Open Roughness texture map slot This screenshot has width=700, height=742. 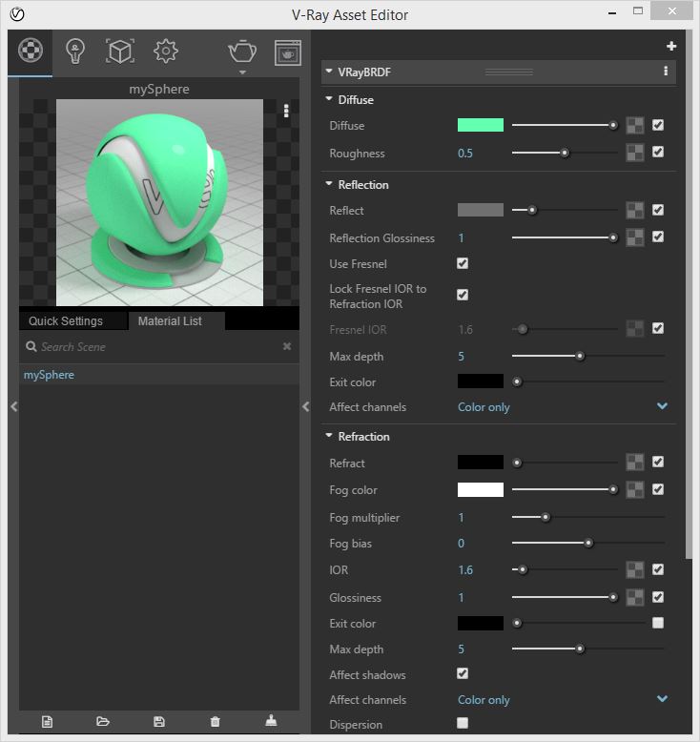(x=635, y=153)
